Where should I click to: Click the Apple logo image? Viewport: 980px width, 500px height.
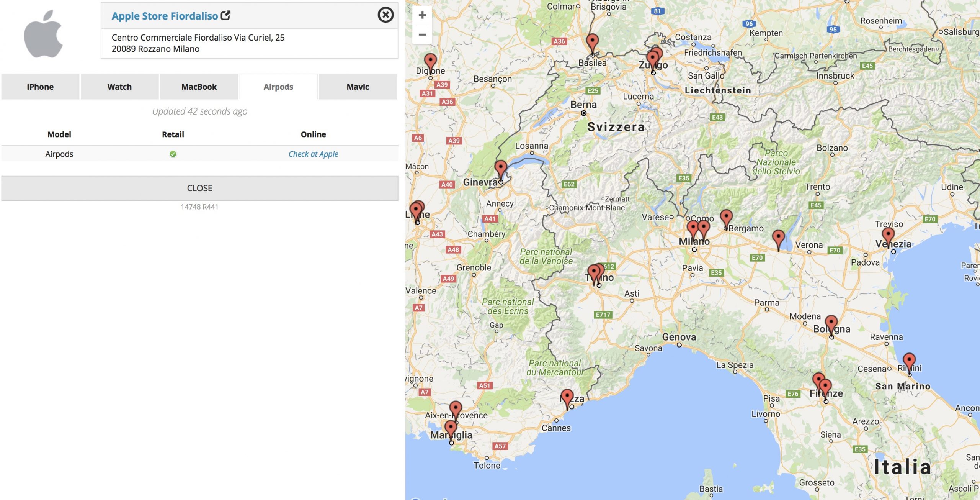point(43,34)
